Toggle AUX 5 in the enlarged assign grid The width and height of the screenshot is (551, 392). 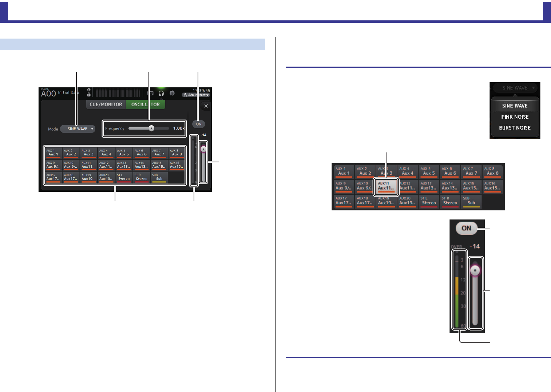pyautogui.click(x=429, y=172)
